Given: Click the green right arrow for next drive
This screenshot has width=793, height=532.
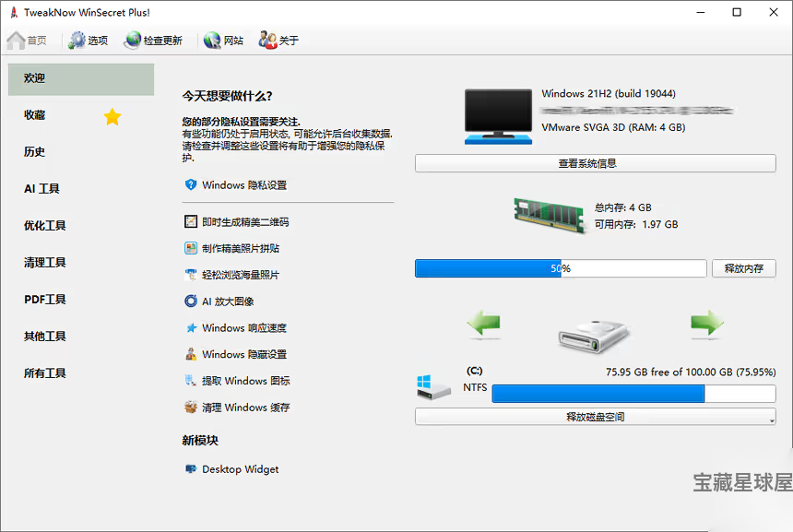Looking at the screenshot, I should pos(707,323).
